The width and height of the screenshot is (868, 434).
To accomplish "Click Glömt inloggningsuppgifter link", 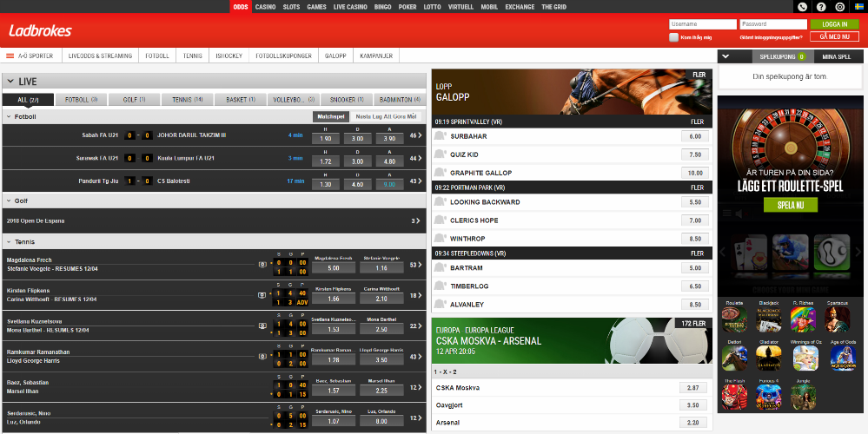I will pyautogui.click(x=771, y=37).
